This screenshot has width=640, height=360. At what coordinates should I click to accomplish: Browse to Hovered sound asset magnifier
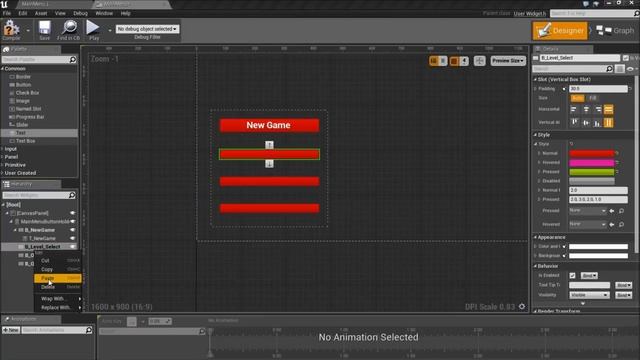pyautogui.click(x=621, y=224)
